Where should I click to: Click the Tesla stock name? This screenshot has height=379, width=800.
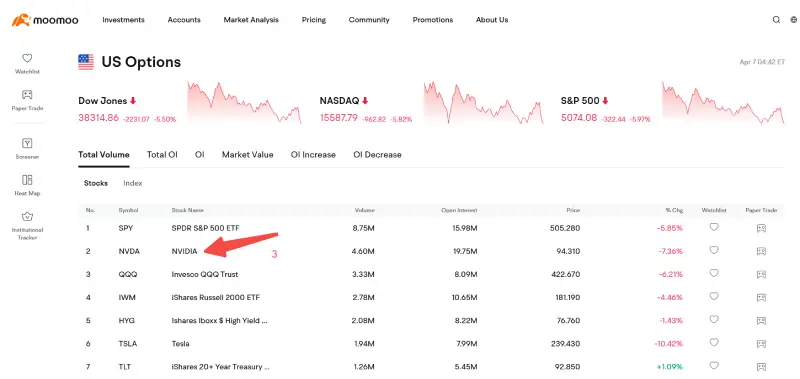point(181,344)
